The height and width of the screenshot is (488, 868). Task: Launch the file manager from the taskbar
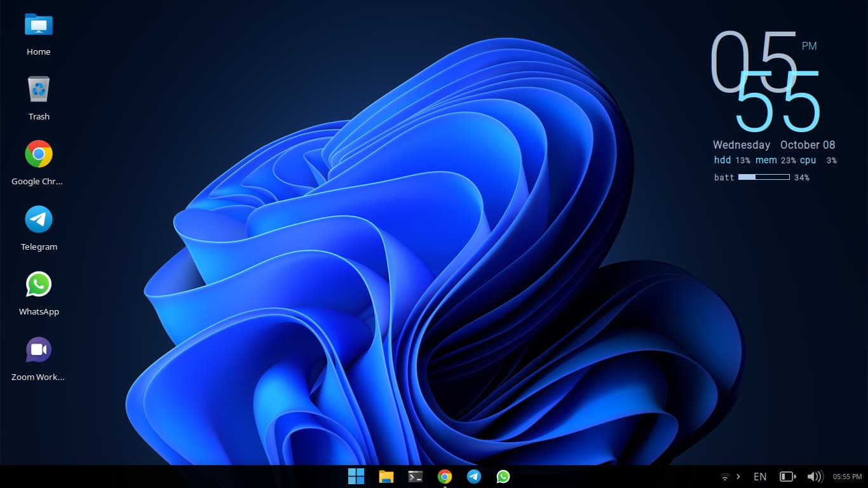tap(386, 477)
